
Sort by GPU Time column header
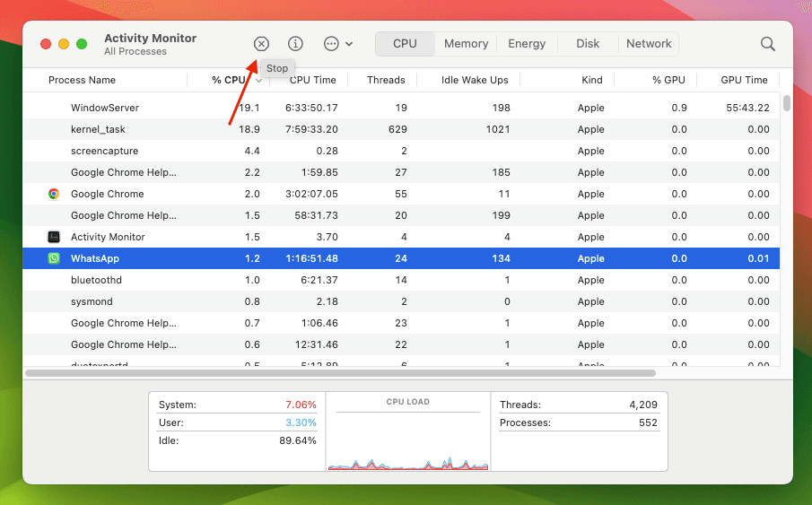click(x=744, y=80)
